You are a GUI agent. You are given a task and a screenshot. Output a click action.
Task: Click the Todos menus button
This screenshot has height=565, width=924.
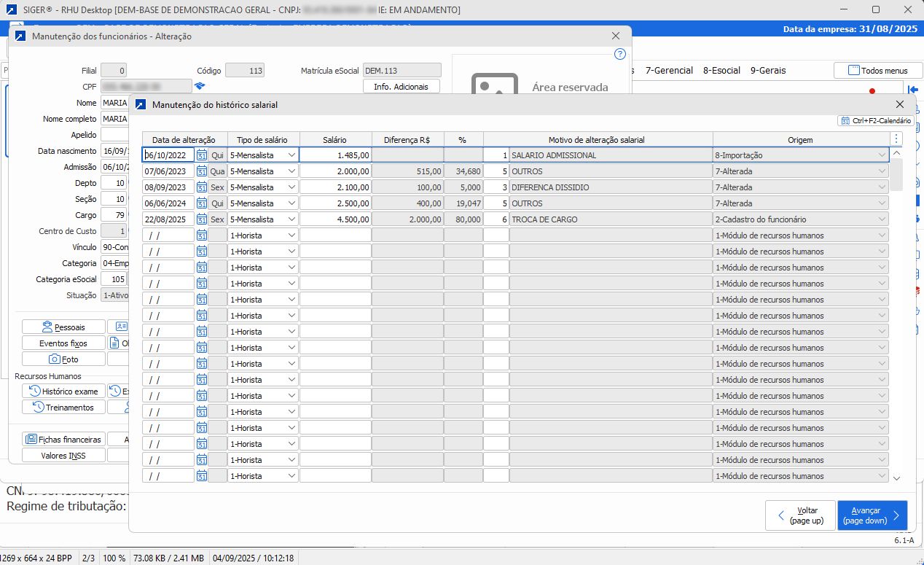point(877,71)
